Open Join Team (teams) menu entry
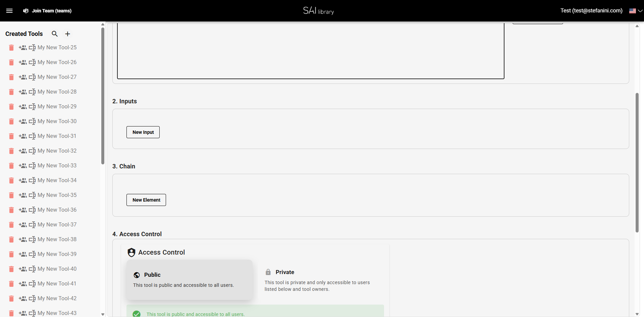The width and height of the screenshot is (644, 317). [52, 11]
